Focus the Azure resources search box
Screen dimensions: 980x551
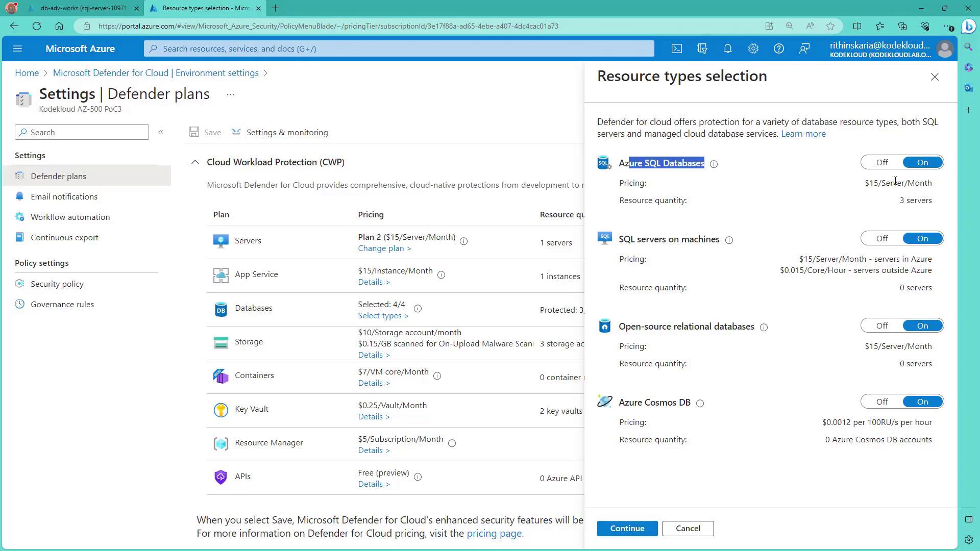(x=398, y=49)
